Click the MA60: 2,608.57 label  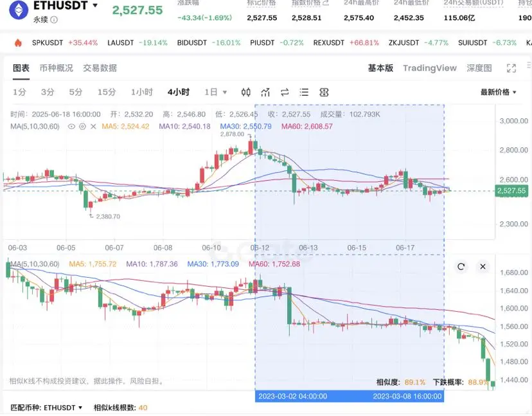(x=307, y=127)
